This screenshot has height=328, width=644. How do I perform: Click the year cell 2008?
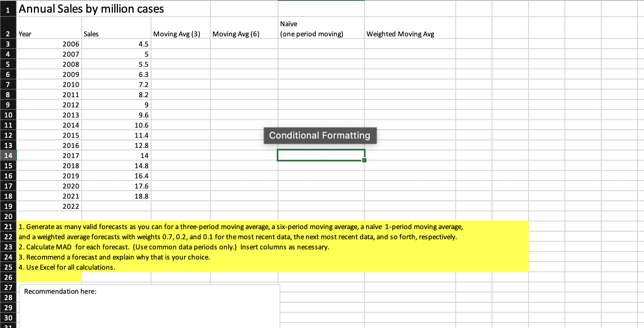[x=49, y=64]
